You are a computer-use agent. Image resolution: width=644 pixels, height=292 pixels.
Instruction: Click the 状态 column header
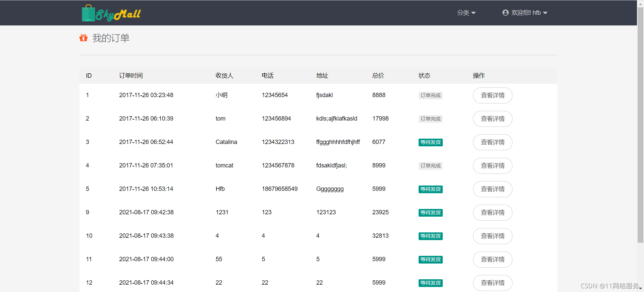click(x=425, y=76)
